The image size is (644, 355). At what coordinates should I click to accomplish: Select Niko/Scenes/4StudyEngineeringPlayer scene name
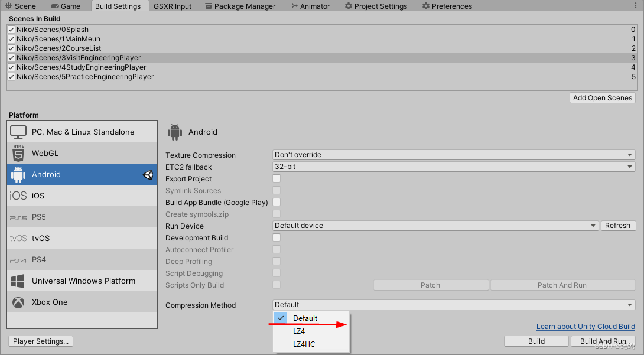click(x=82, y=67)
